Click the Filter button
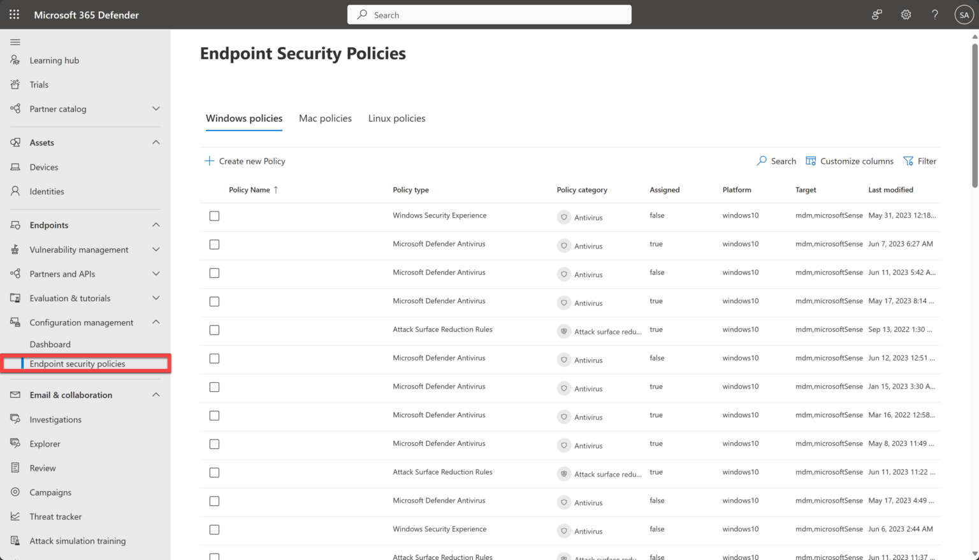Screen dimensions: 979x560 pyautogui.click(x=920, y=161)
